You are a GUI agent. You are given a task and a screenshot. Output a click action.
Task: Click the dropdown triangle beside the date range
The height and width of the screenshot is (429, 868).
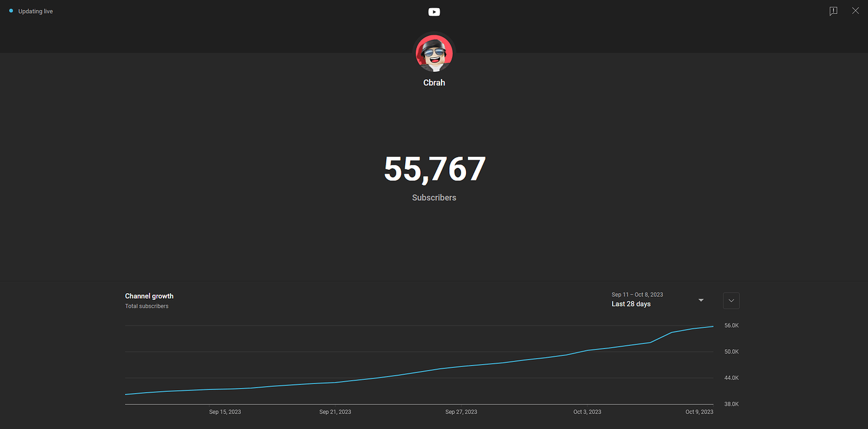click(x=700, y=300)
